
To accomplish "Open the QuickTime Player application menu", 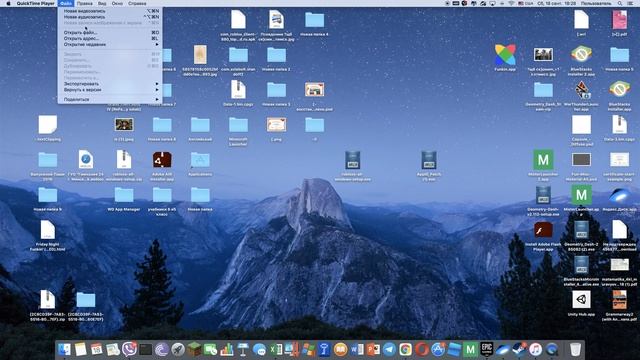I will 36,3.
